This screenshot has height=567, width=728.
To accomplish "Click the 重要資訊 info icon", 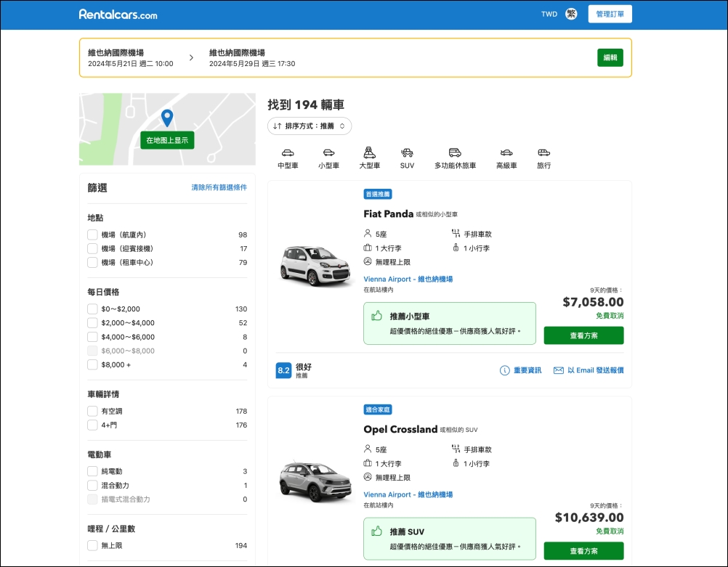I will click(505, 370).
